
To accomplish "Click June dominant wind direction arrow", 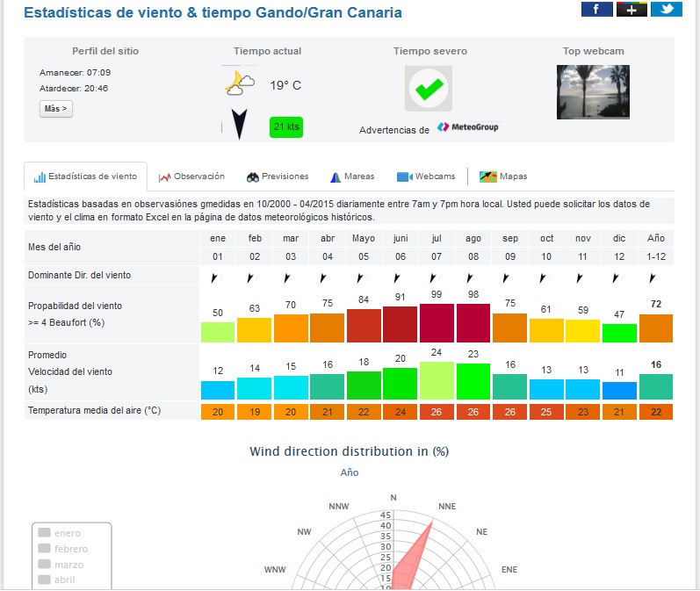I will 396,278.
